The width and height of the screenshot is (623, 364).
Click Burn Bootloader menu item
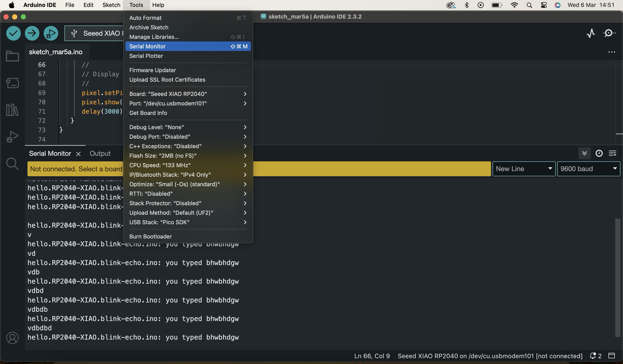click(x=188, y=237)
